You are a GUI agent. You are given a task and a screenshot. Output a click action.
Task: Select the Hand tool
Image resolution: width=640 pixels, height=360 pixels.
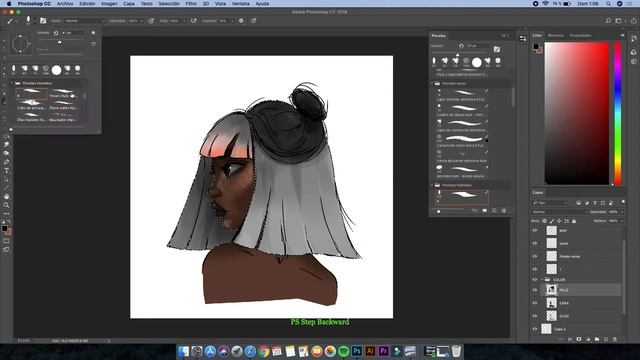click(7, 196)
